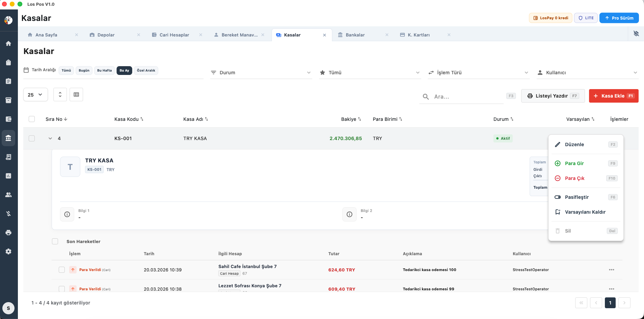Open settings gear in sidebar
Viewport: 644px width, 319px height.
pyautogui.click(x=8, y=251)
